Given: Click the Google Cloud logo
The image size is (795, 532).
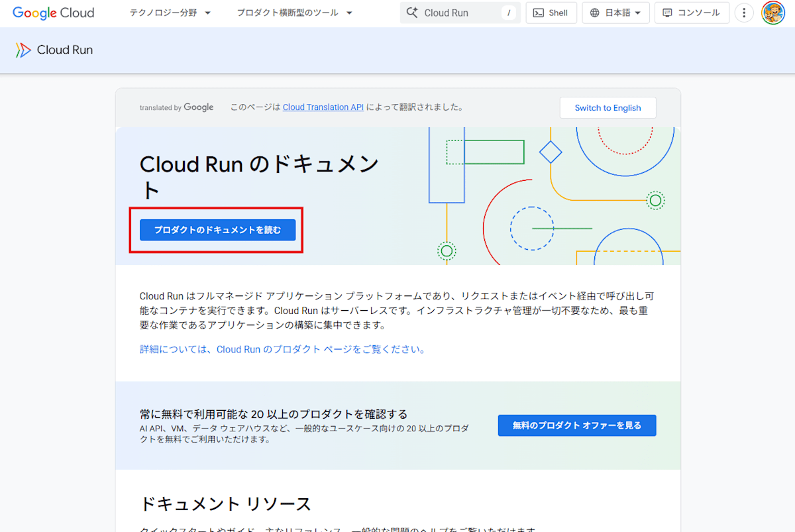Looking at the screenshot, I should click(53, 13).
